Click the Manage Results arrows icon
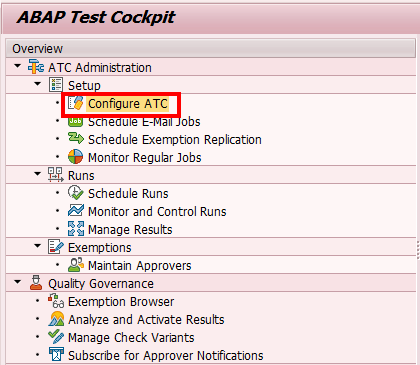420x365 pixels. (76, 229)
